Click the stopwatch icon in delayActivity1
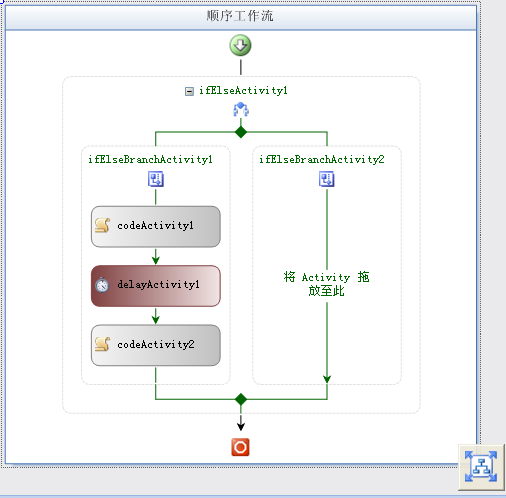 (102, 285)
